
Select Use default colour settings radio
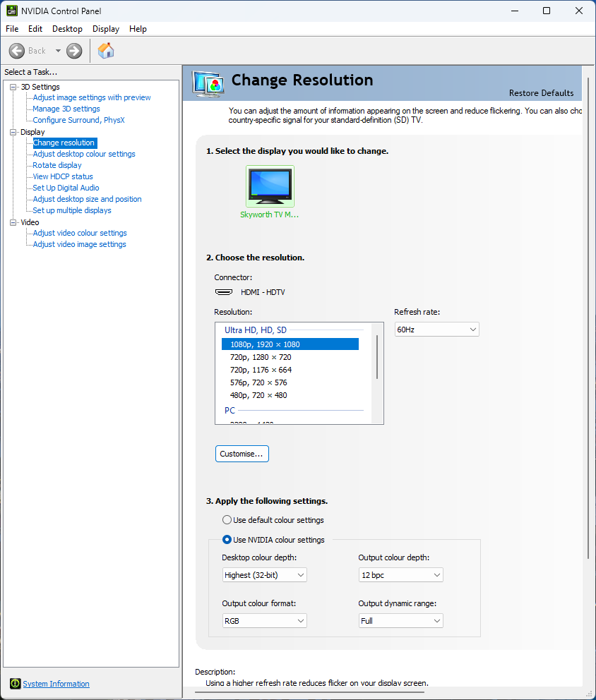[x=227, y=519]
